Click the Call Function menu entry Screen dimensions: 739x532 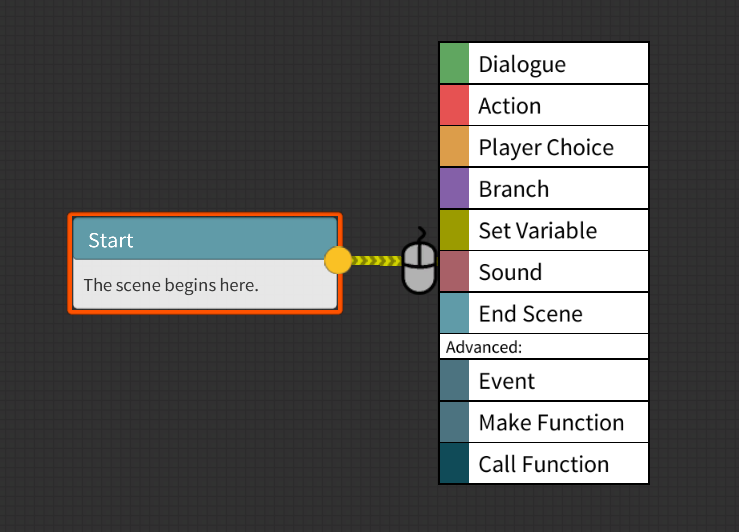click(x=558, y=464)
